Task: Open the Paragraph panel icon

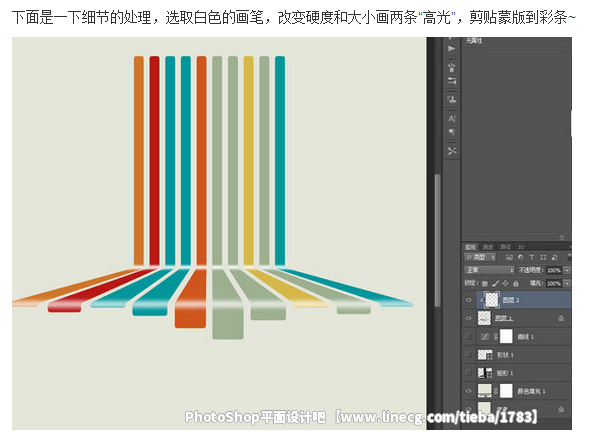Action: (x=452, y=132)
